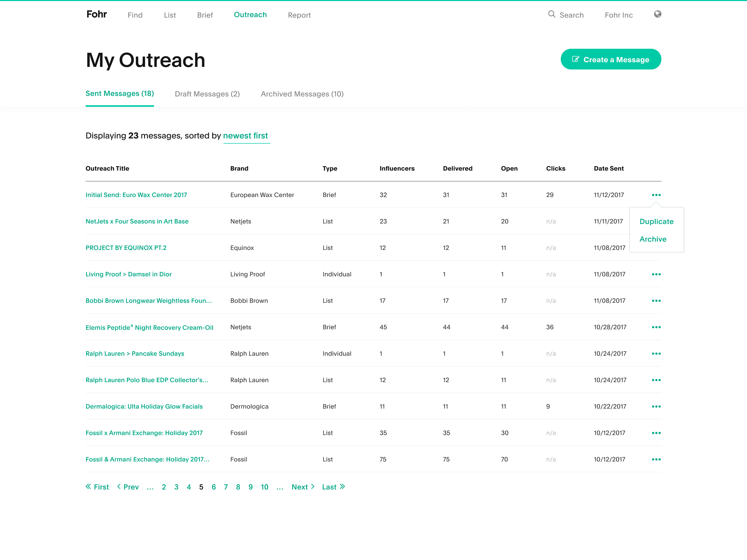Open options dots for Living Proof row
Image resolution: width=747 pixels, height=560 pixels.
tap(656, 275)
